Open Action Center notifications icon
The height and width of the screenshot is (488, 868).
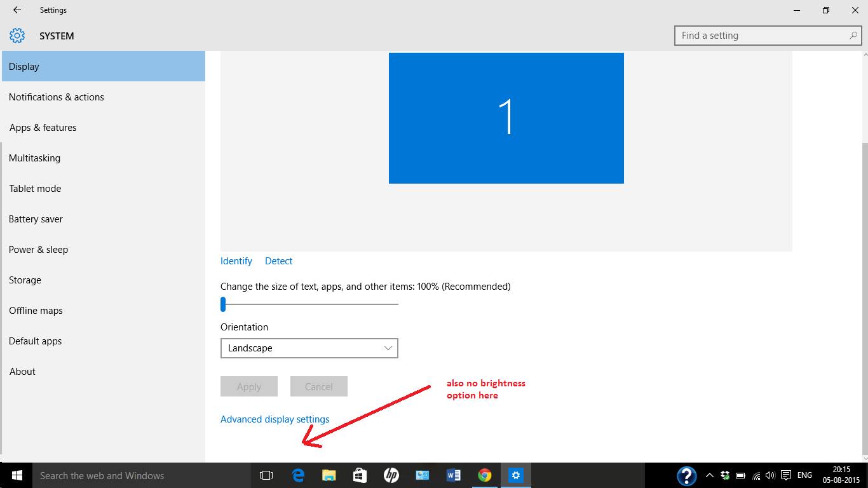[x=785, y=475]
